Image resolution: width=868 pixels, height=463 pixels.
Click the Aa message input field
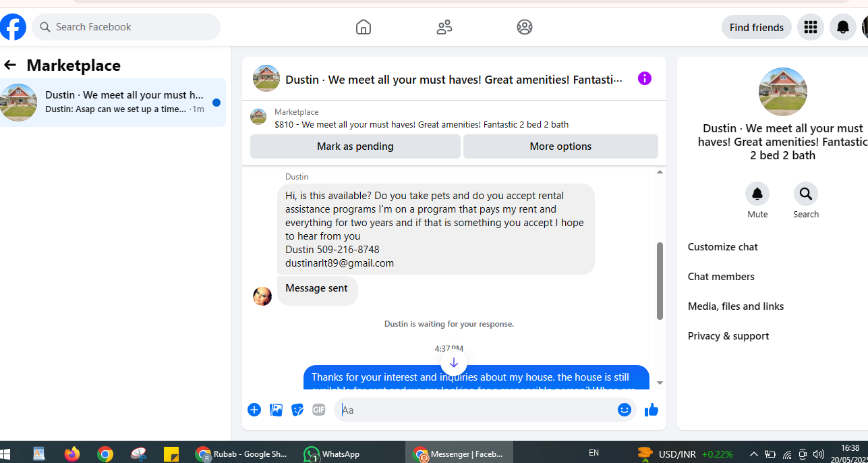point(475,410)
